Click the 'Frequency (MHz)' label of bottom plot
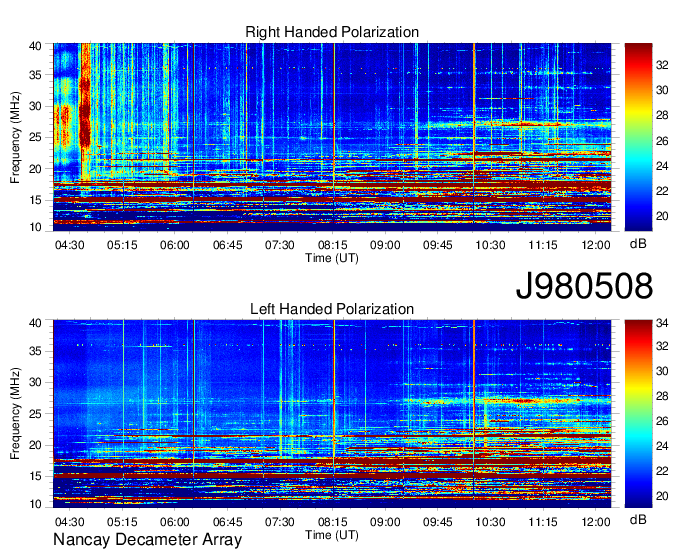This screenshot has height=552, width=680. coord(15,414)
